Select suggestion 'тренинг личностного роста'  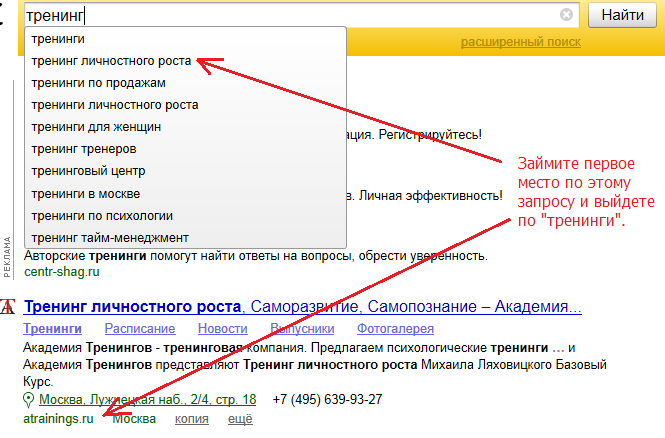tap(110, 61)
